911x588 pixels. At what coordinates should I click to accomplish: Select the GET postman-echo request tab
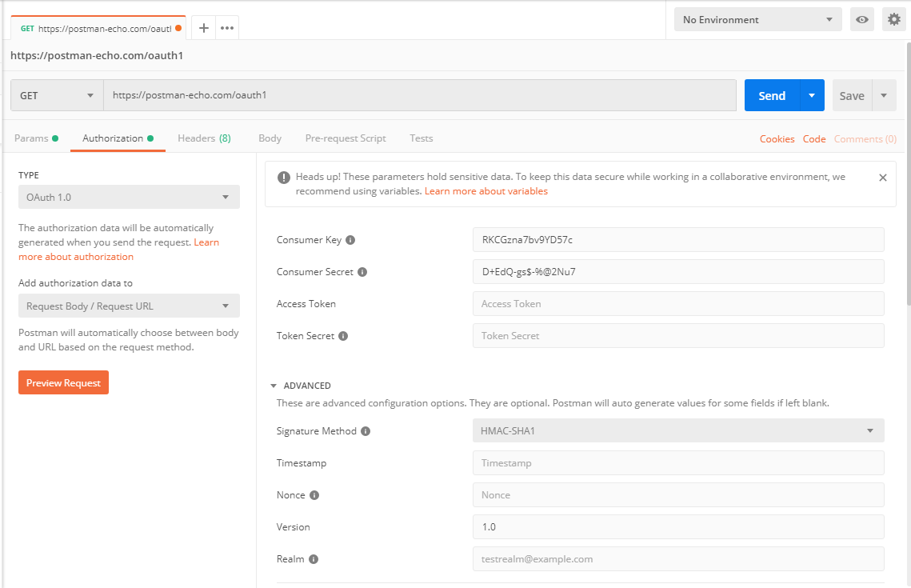(x=98, y=28)
